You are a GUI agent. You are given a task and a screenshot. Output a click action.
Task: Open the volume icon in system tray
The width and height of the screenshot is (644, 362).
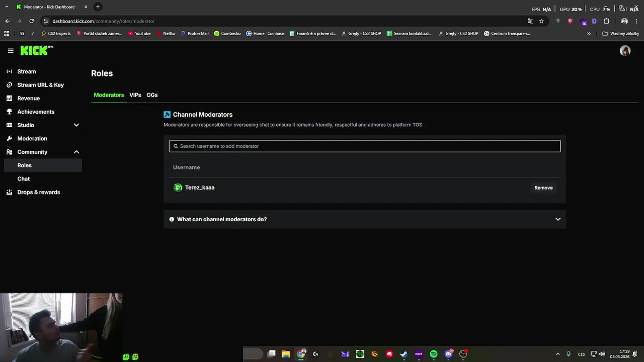(602, 354)
